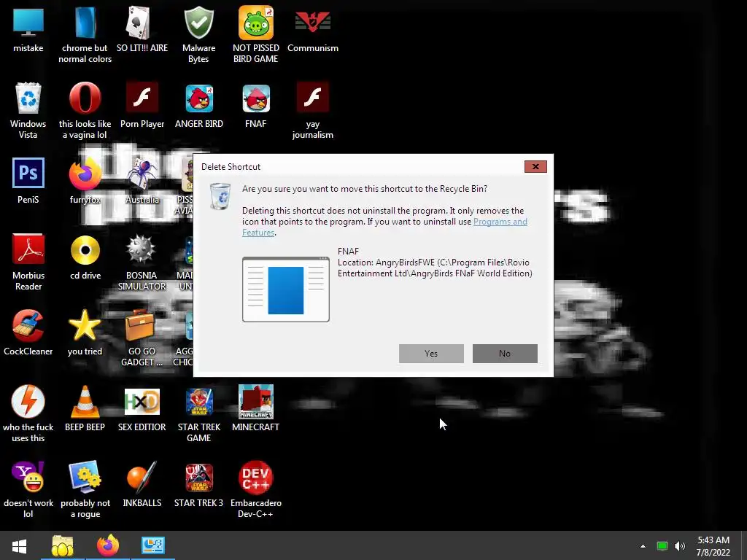The height and width of the screenshot is (560, 747).
Task: Open the volume control in tray
Action: [679, 546]
